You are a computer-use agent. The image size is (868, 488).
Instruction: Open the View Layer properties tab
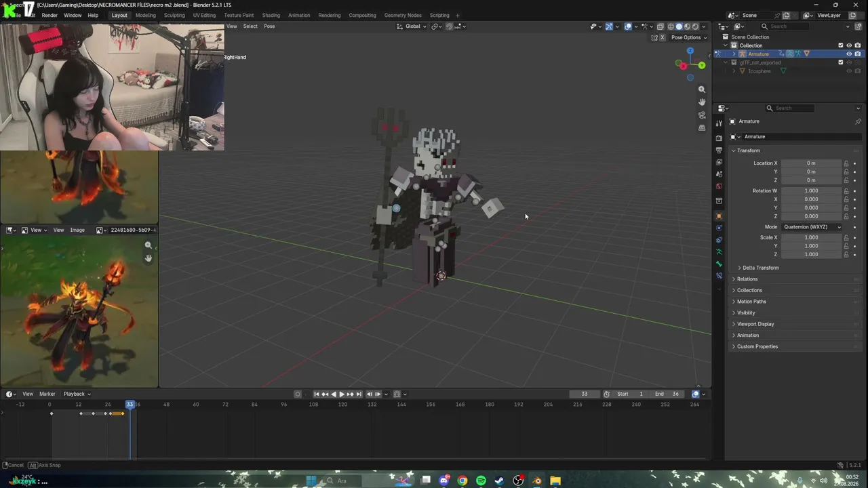719,162
